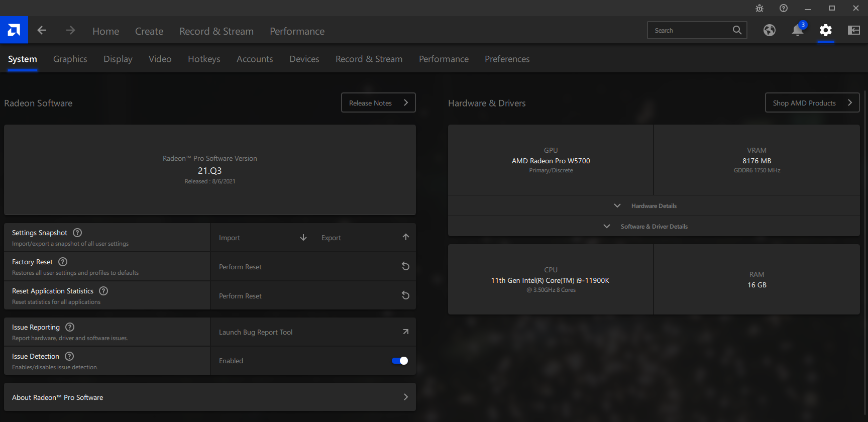Screen dimensions: 868x422
Task: Click Perform Reset for Application Statistics
Action: [313, 296]
